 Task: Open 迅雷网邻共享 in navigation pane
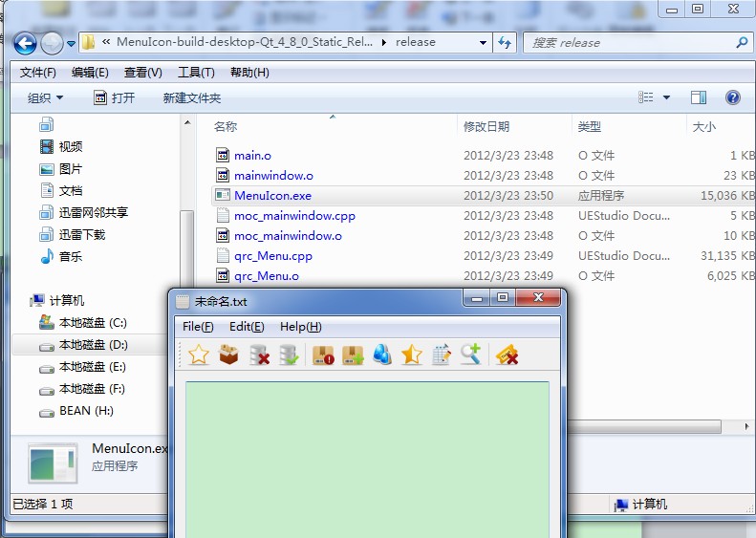93,212
